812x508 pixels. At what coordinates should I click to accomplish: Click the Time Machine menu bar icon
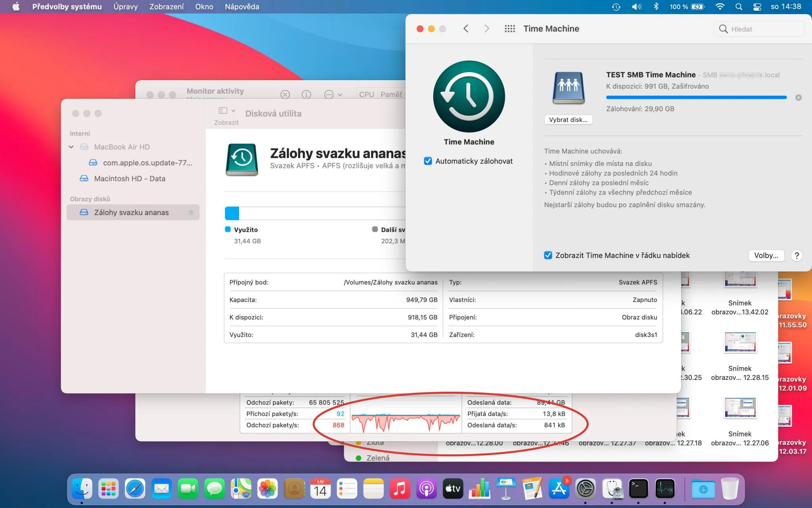[616, 7]
